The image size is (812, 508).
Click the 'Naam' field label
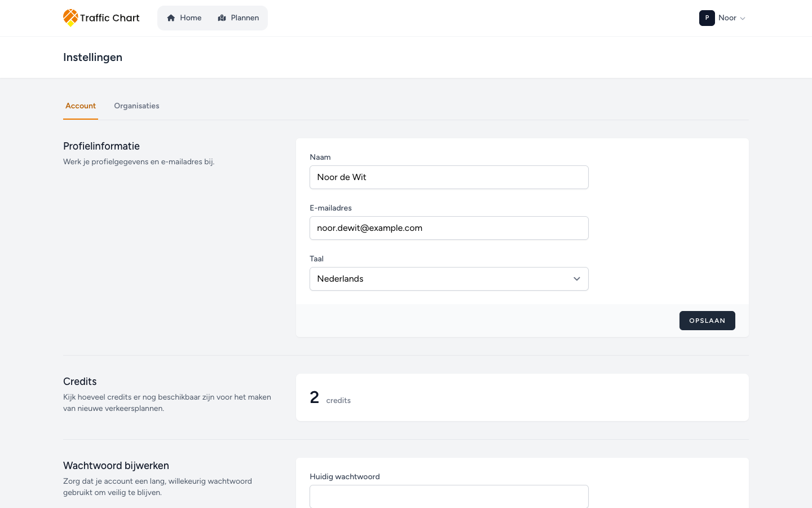(x=320, y=157)
